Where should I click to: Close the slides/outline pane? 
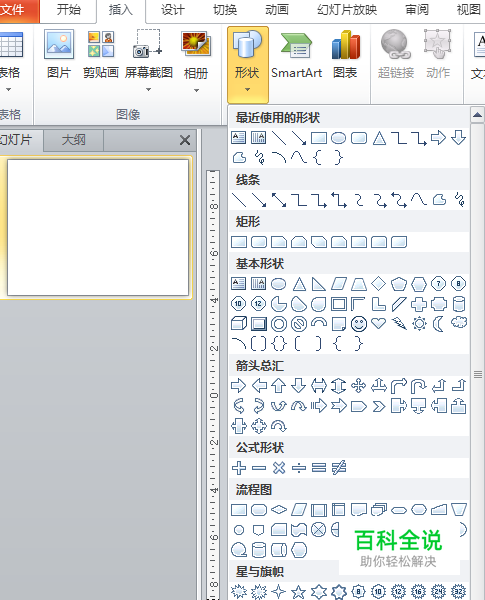(x=185, y=140)
